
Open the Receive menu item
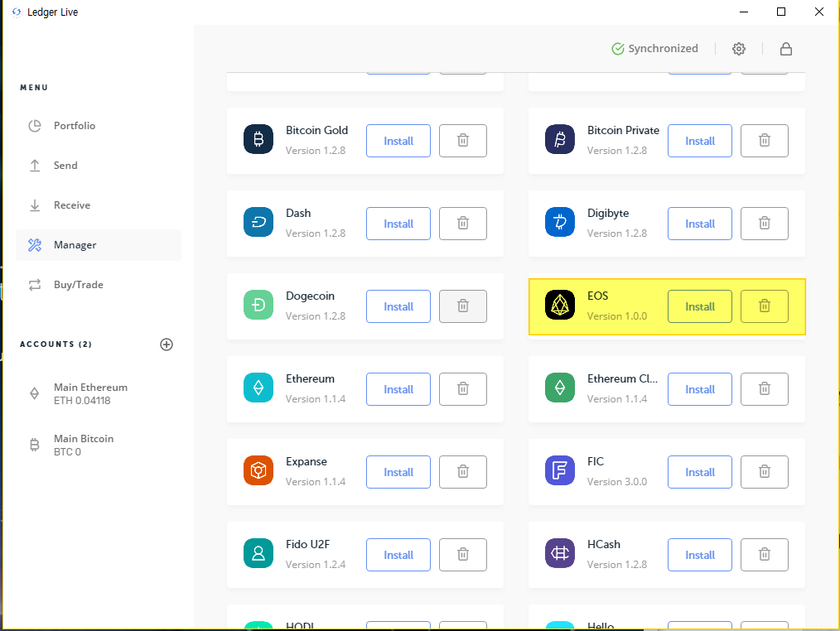(99, 205)
